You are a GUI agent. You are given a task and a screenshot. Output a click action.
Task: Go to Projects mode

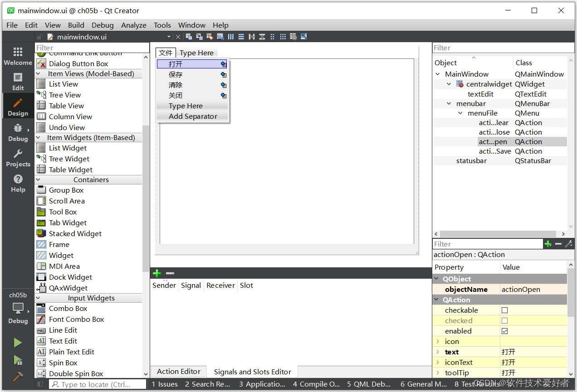(18, 158)
